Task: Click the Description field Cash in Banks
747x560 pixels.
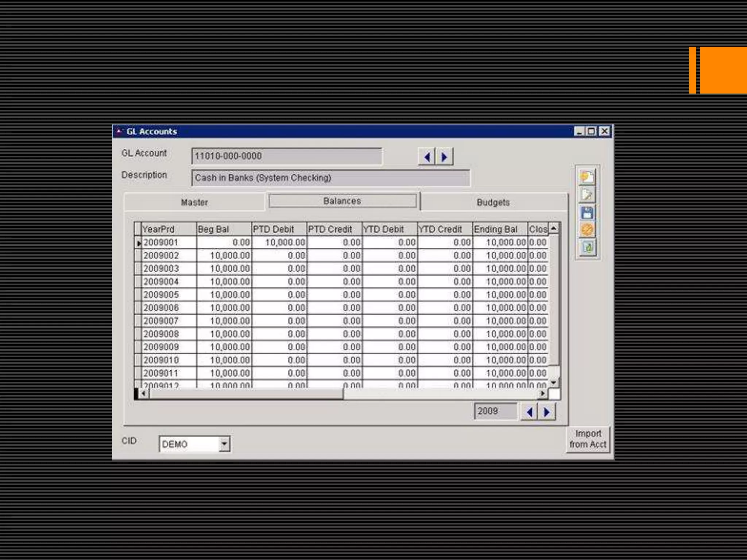Action: pos(330,178)
